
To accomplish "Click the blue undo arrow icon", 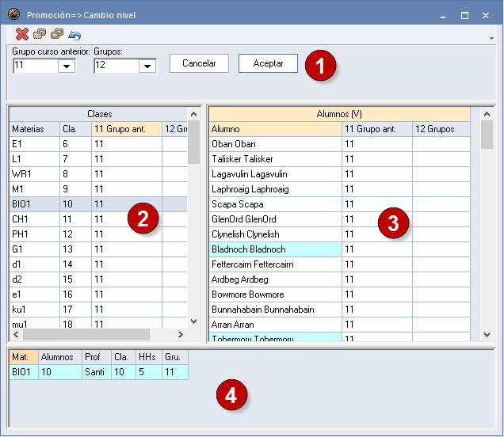I will 74,35.
